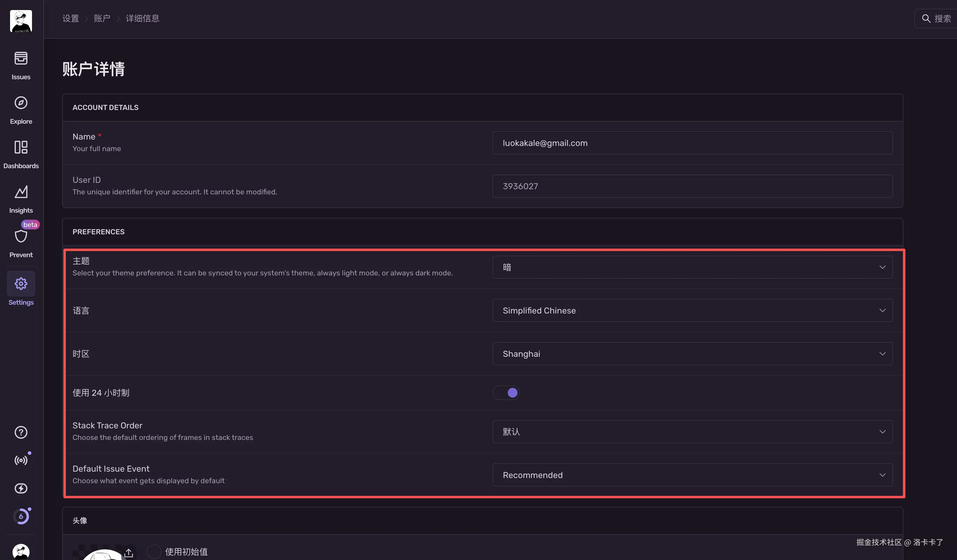
Task: Click the Name input field
Action: 692,143
